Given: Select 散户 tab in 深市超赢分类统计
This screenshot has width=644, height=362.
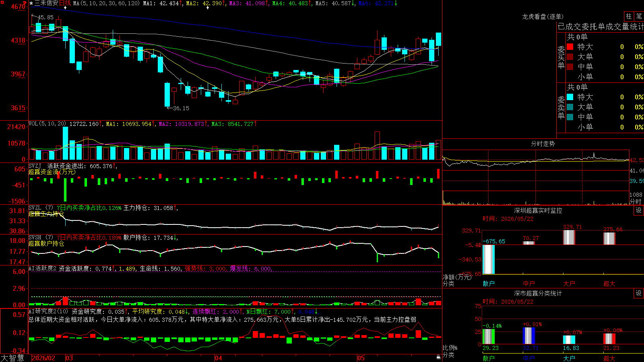Looking at the screenshot, I should [x=489, y=358].
